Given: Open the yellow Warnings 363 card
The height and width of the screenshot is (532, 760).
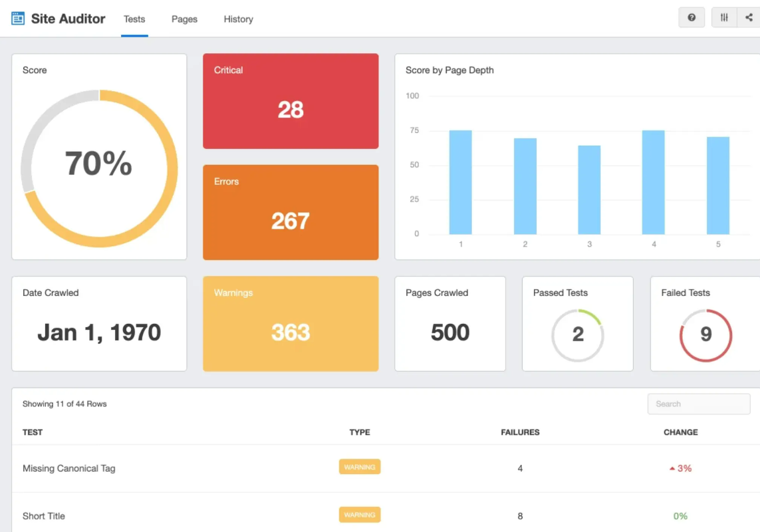Looking at the screenshot, I should pos(291,324).
